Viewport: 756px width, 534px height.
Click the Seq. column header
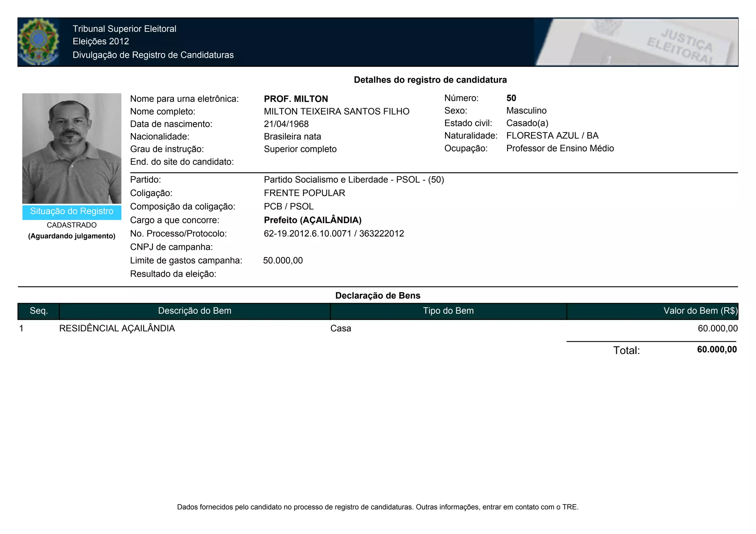(x=39, y=311)
